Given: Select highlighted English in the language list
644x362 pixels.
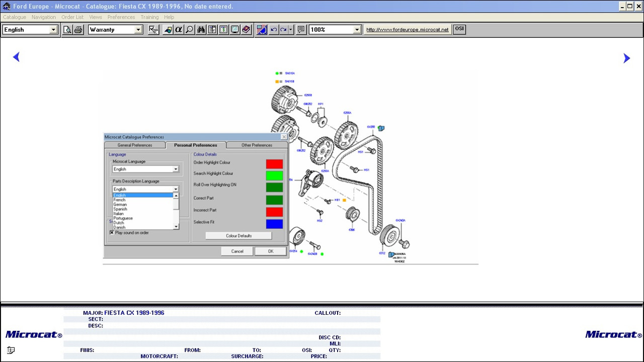Looking at the screenshot, I should tap(143, 196).
